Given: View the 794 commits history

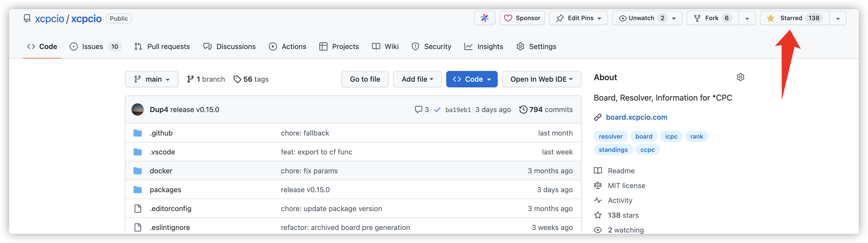Looking at the screenshot, I should [x=546, y=110].
